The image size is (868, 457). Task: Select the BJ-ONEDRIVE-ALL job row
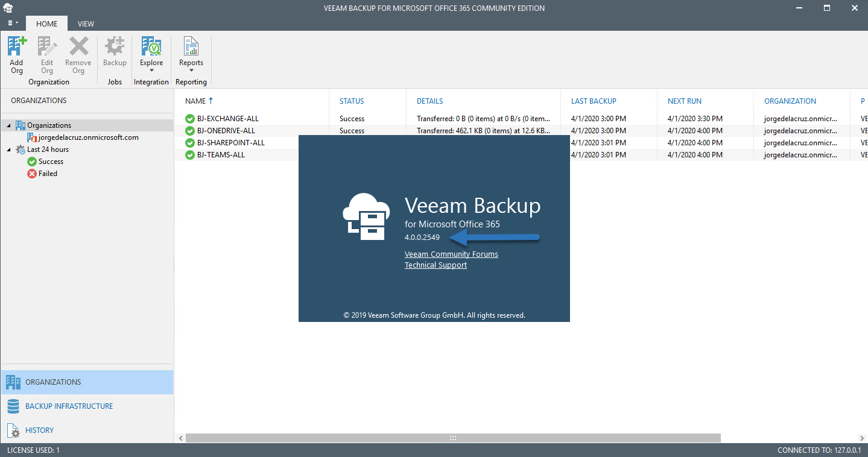[x=521, y=131]
